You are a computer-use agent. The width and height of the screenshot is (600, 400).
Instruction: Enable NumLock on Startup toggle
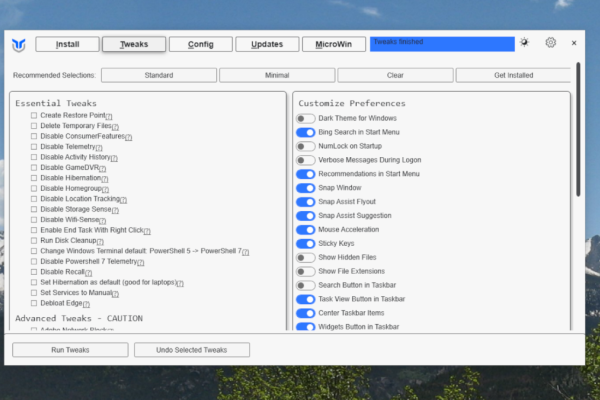click(x=305, y=146)
